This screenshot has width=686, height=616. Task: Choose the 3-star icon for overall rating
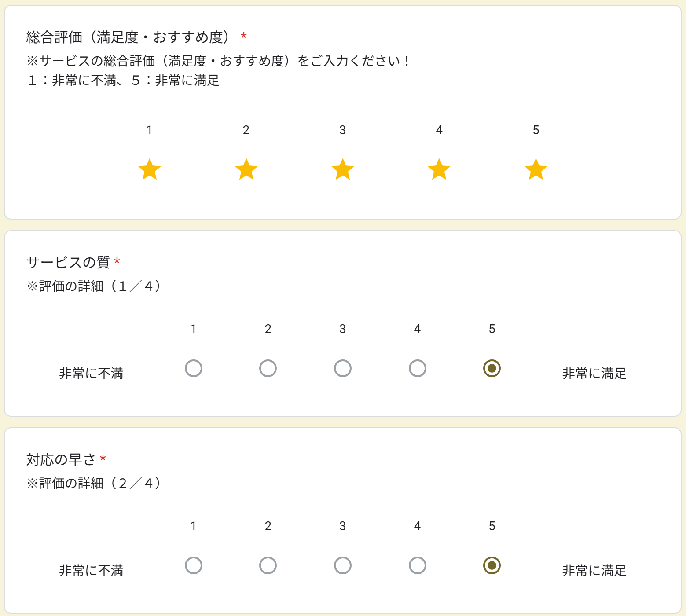click(343, 169)
